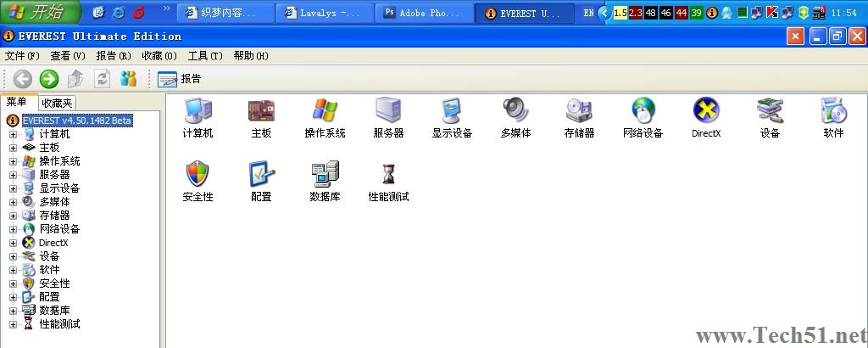Image resolution: width=868 pixels, height=348 pixels.
Task: Click the gray Back arrow toolbar button
Action: pos(22,79)
